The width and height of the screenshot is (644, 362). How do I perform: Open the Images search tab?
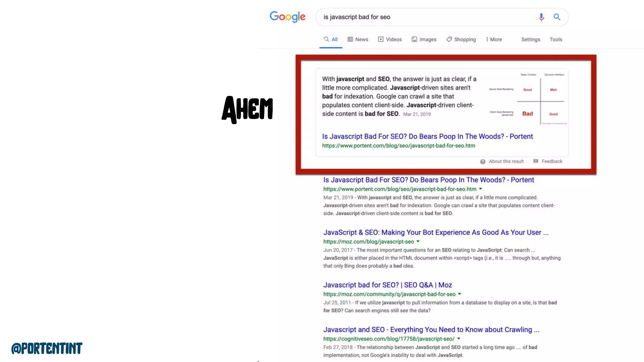tap(424, 39)
